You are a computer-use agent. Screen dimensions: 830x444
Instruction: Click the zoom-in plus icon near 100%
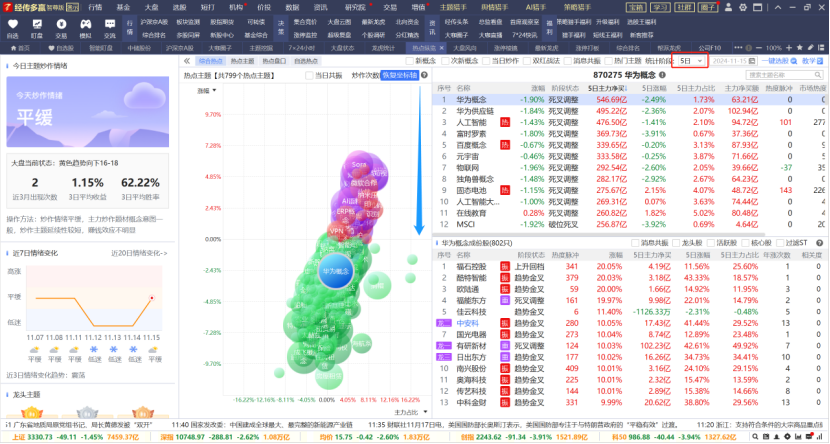coord(789,48)
